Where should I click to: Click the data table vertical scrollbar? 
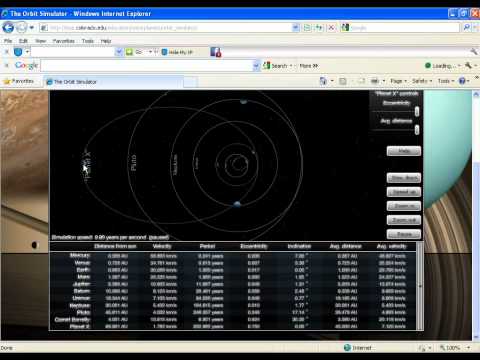click(420, 286)
